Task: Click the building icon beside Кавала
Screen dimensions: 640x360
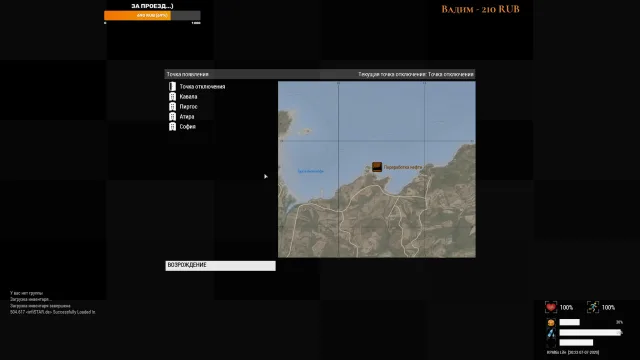Action: 172,97
